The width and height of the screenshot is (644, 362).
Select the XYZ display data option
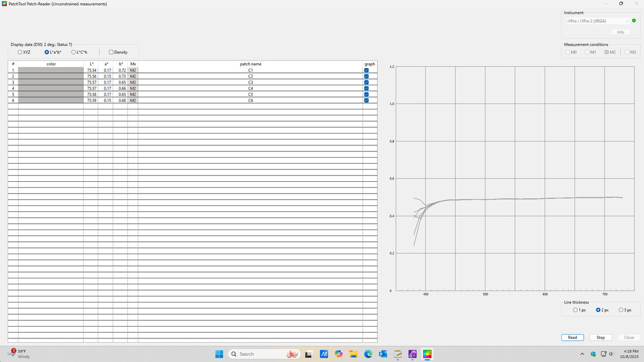(20, 52)
